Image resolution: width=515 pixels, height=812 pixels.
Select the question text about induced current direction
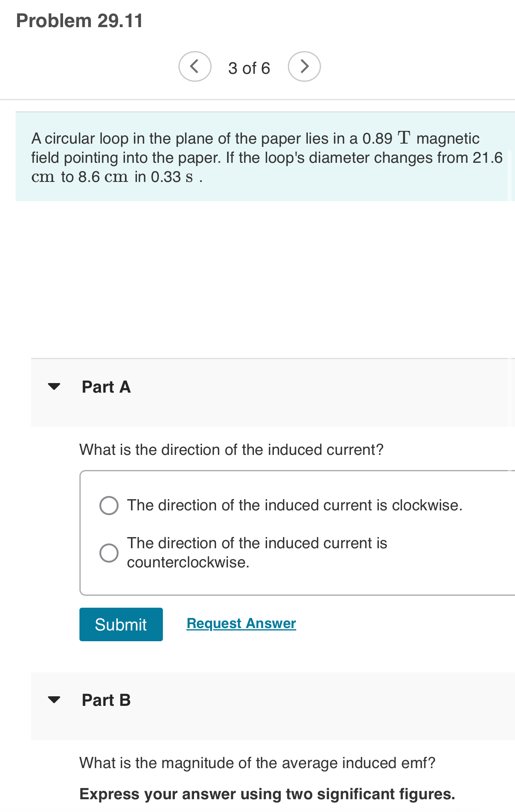pyautogui.click(x=231, y=449)
